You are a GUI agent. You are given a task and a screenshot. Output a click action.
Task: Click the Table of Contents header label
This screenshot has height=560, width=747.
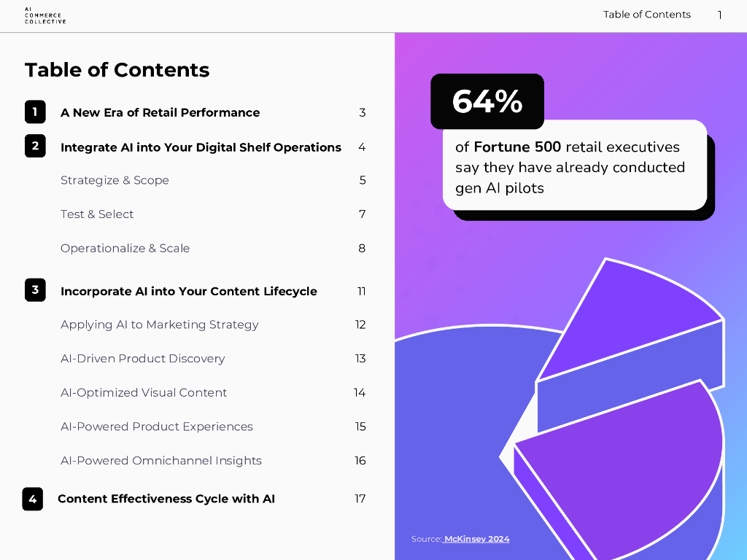tap(646, 15)
